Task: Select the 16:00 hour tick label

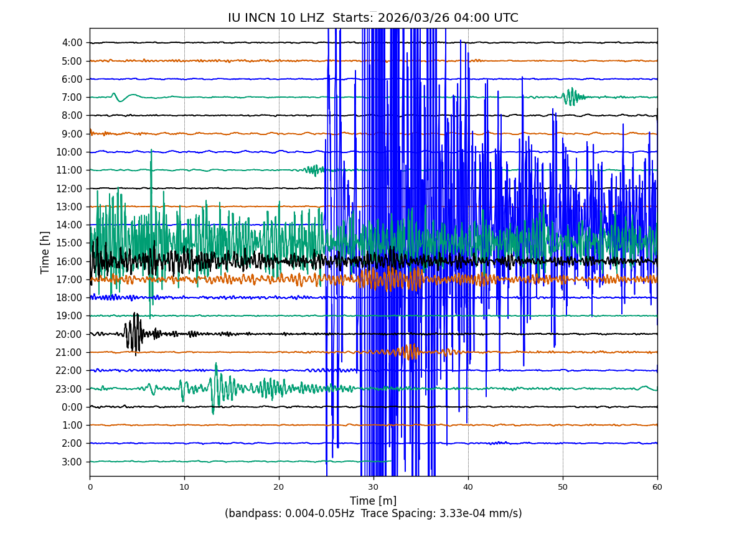Action: click(x=70, y=261)
